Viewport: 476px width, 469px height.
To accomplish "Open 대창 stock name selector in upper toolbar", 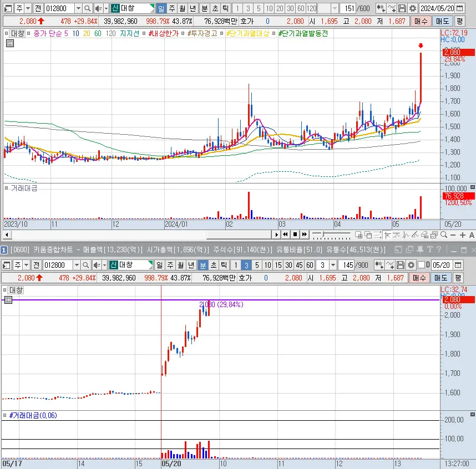I will coord(133,8).
